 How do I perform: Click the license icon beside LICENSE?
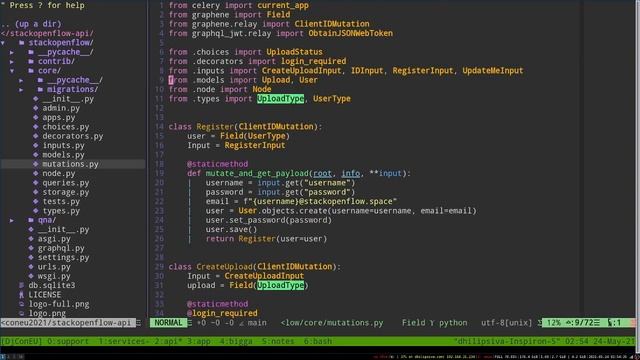click(x=22, y=295)
